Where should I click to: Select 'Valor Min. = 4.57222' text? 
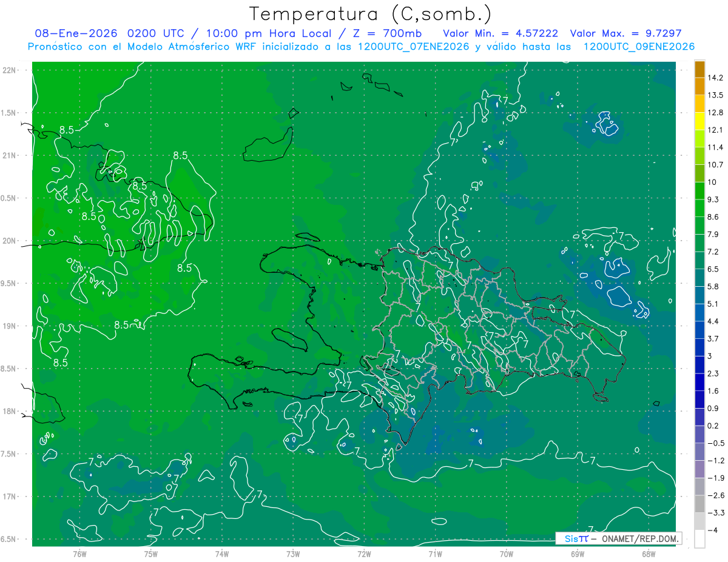(500, 33)
